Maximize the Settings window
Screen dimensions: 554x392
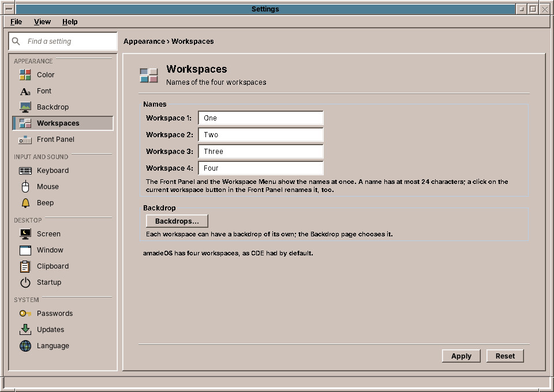tap(533, 9)
